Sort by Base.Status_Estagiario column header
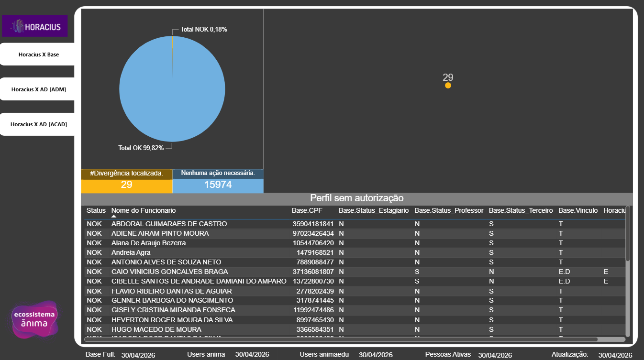This screenshot has width=644, height=360. (374, 210)
